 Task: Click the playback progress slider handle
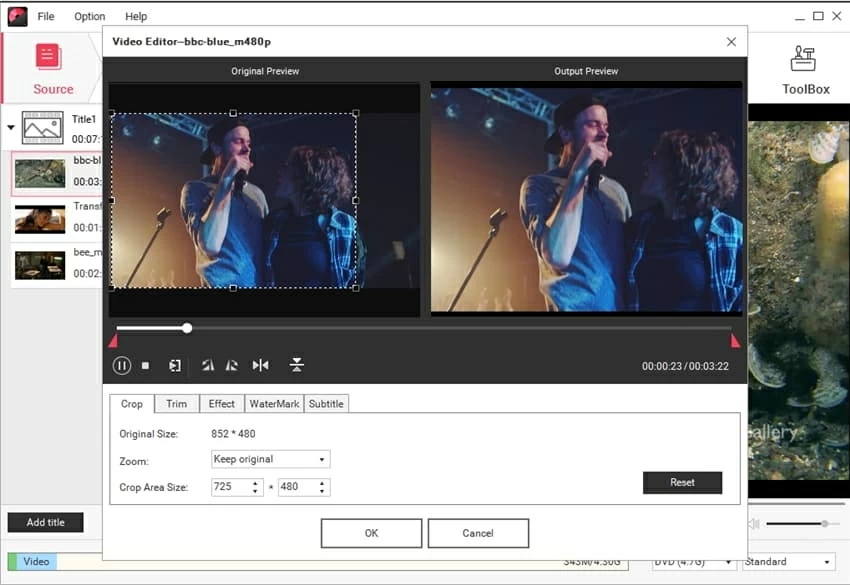(x=187, y=328)
